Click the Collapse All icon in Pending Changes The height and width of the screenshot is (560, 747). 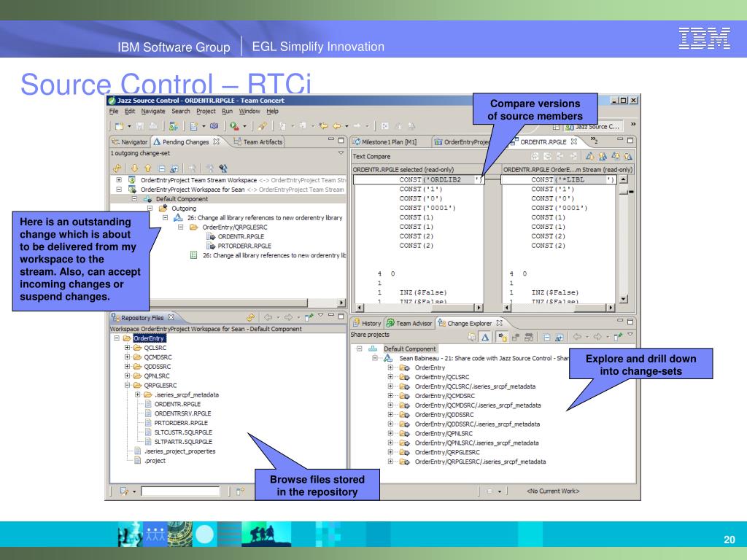pos(161,168)
